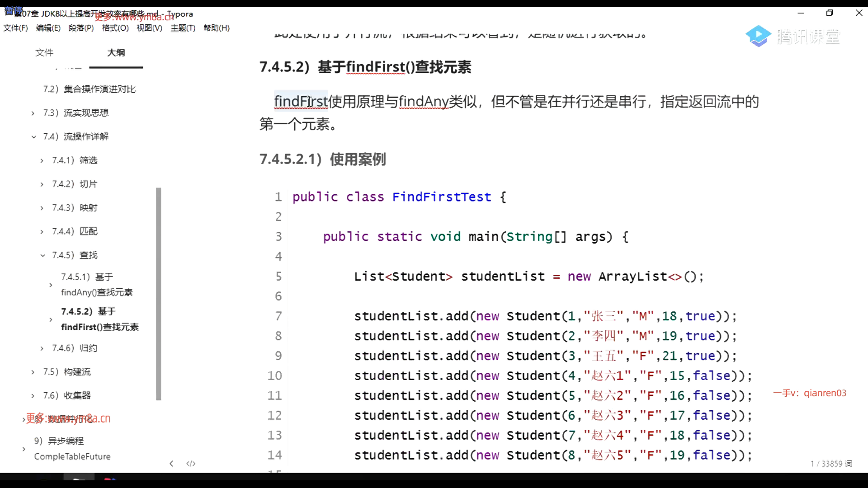
Task: Click the Tencent Classroom logo icon
Action: tap(758, 36)
